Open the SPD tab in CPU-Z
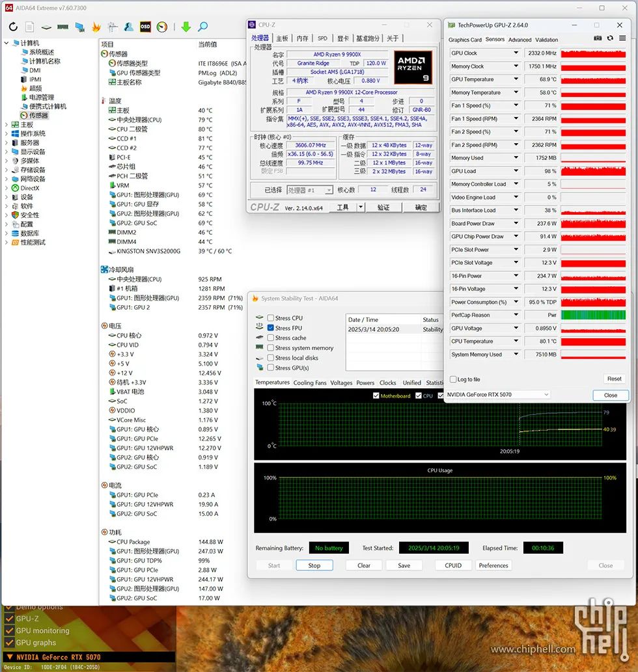This screenshot has height=672, width=638. (x=322, y=38)
